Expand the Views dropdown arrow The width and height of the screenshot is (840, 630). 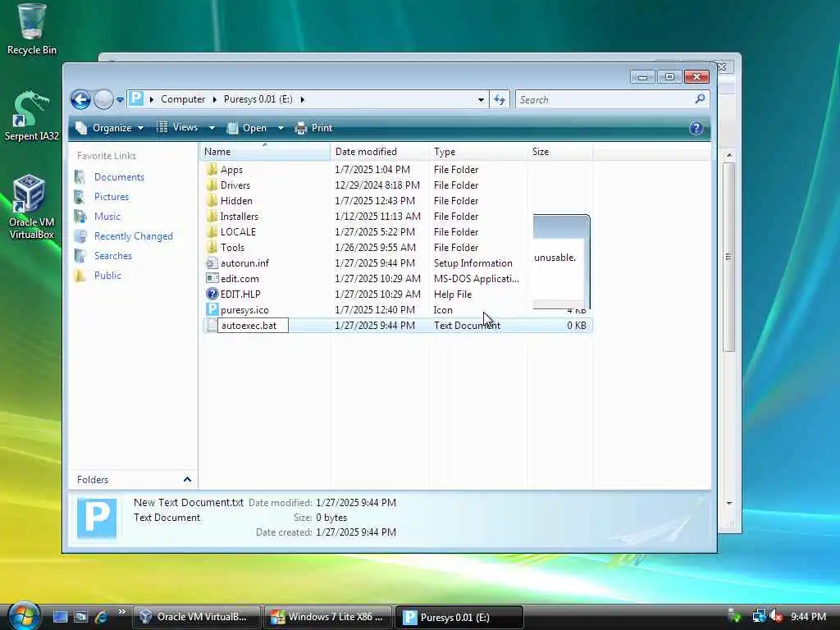212,128
